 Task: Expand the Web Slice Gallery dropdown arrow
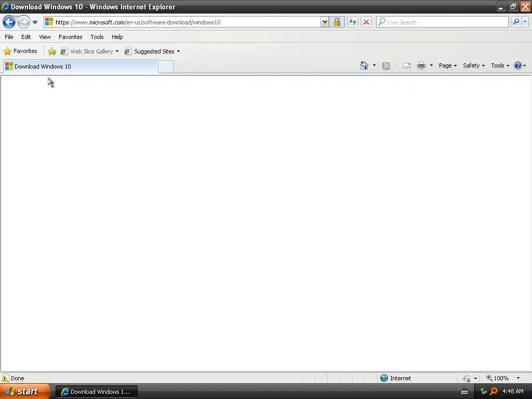point(117,51)
